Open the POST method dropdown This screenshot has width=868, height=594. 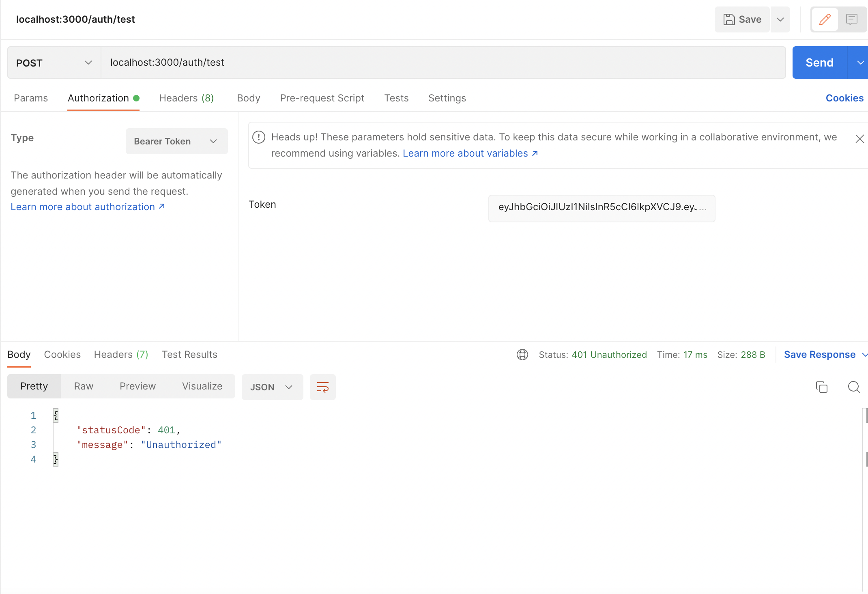tap(54, 62)
